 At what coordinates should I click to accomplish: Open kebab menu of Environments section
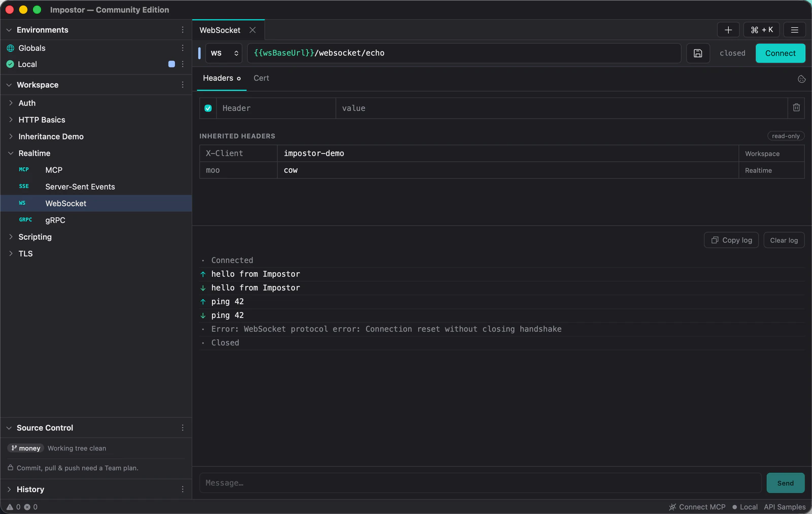point(183,30)
